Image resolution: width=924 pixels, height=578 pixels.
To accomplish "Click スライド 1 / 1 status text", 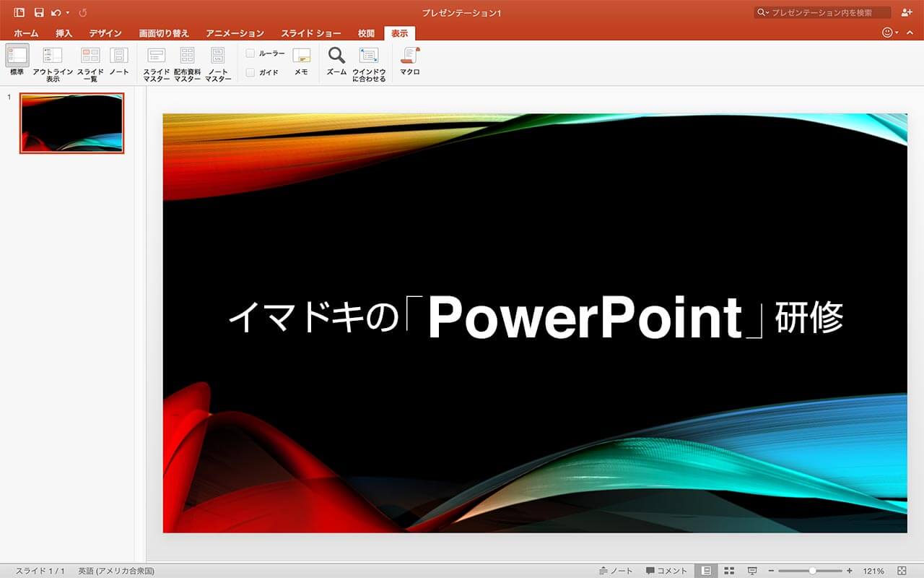I will (40, 571).
